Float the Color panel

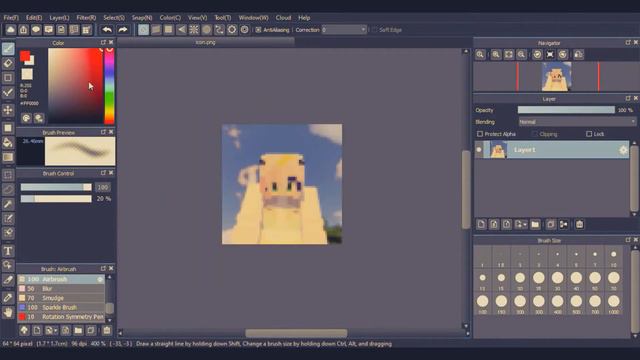pyautogui.click(x=103, y=42)
